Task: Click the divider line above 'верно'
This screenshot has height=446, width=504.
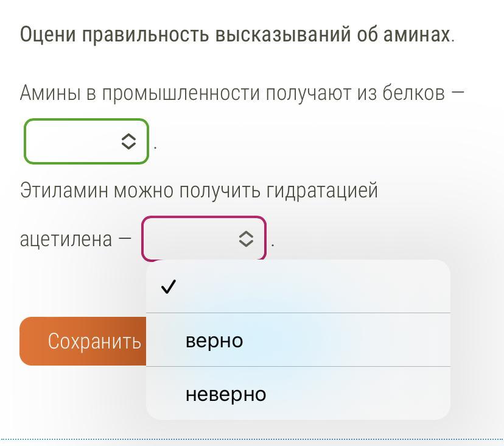Action: coord(298,313)
